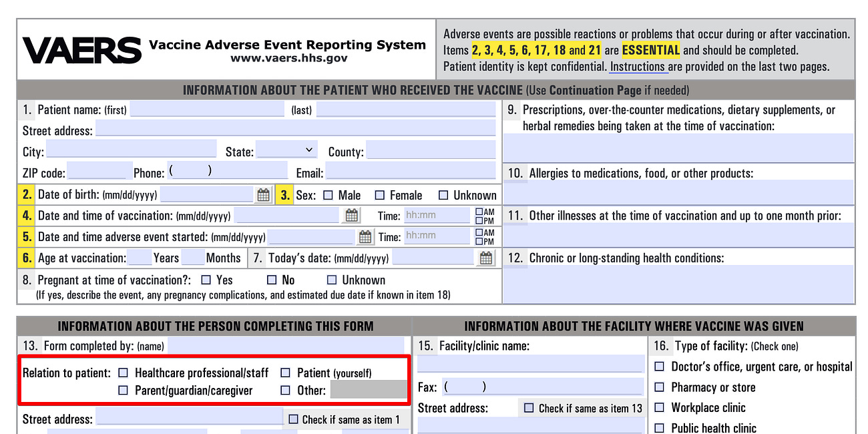Image resolution: width=868 pixels, height=434 pixels.
Task: Select AM for vaccination time
Action: (x=479, y=212)
